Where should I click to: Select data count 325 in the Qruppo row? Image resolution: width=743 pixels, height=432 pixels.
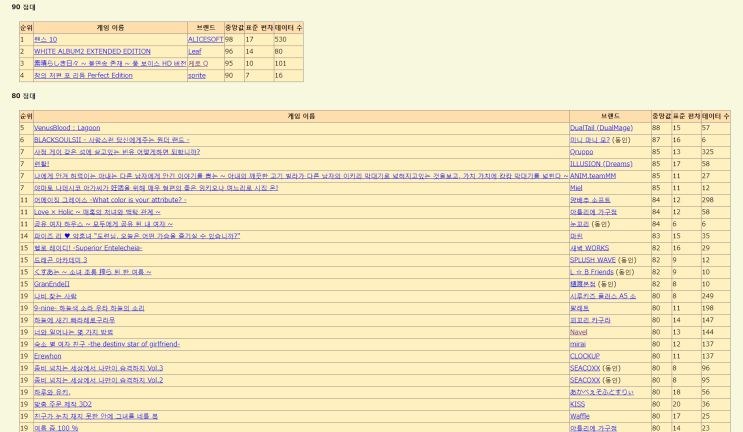[x=708, y=152]
